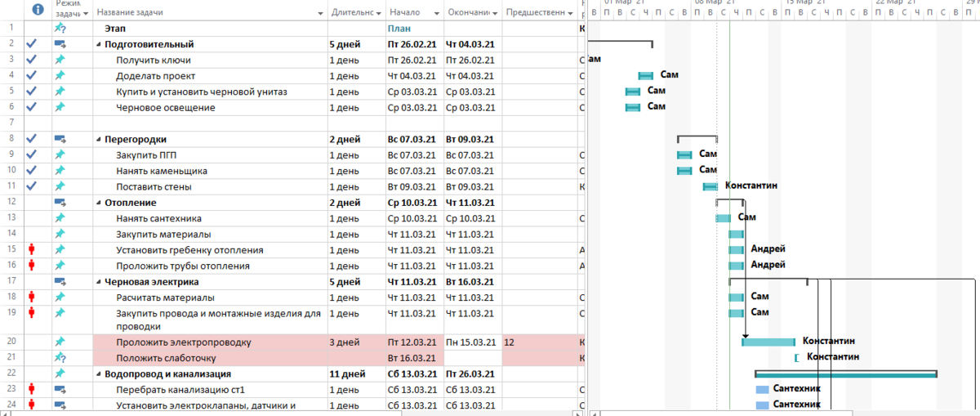Select row header number 7

click(11, 123)
